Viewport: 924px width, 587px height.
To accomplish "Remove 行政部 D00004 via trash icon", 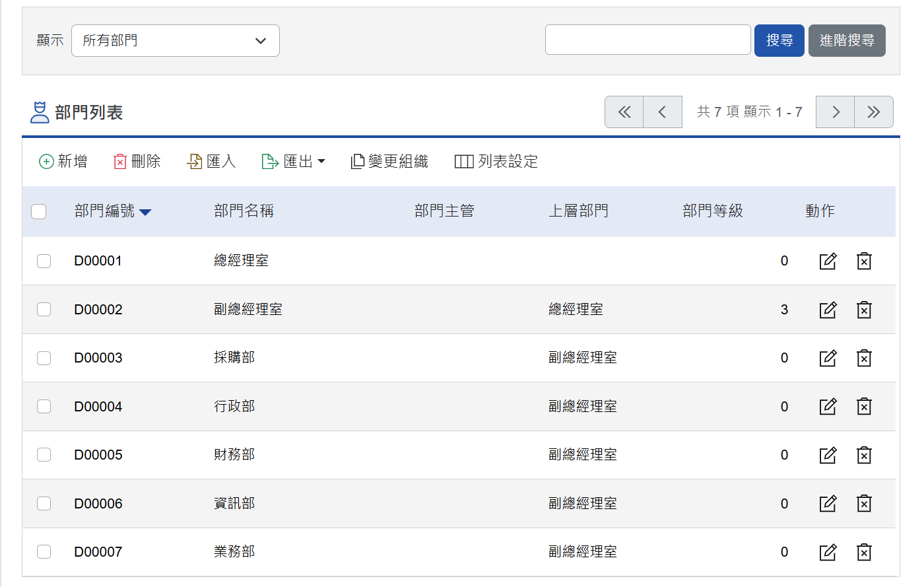I will pos(864,406).
